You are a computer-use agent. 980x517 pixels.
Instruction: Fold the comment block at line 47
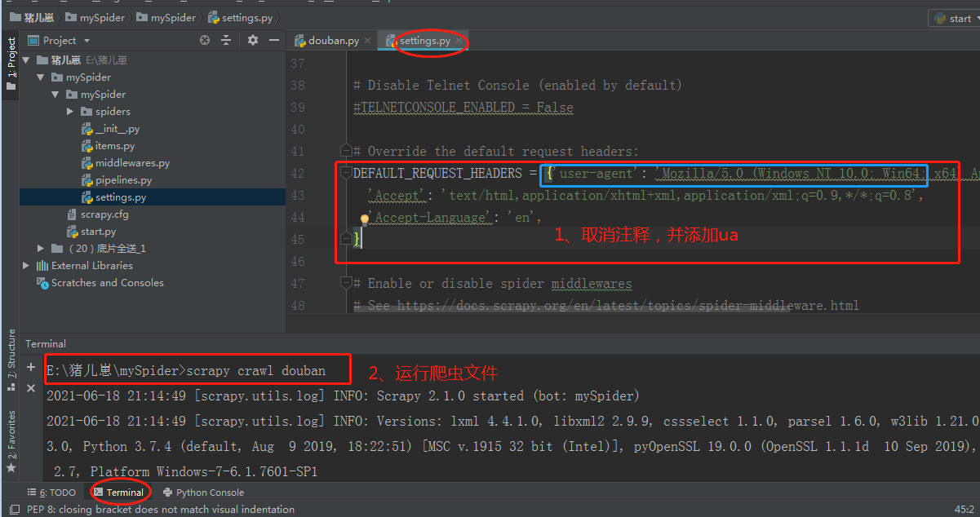(346, 283)
